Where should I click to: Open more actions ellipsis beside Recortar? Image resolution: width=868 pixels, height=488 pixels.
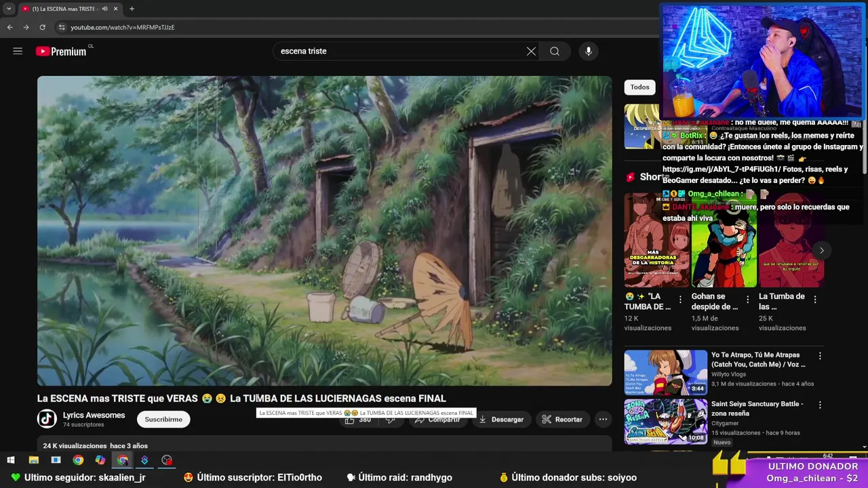pos(603,420)
